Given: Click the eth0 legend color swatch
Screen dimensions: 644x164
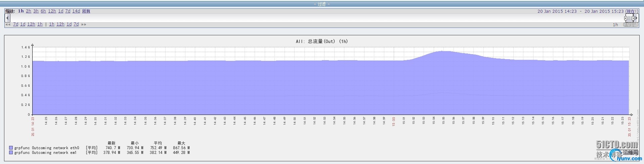Looking at the screenshot, I should [11, 148].
